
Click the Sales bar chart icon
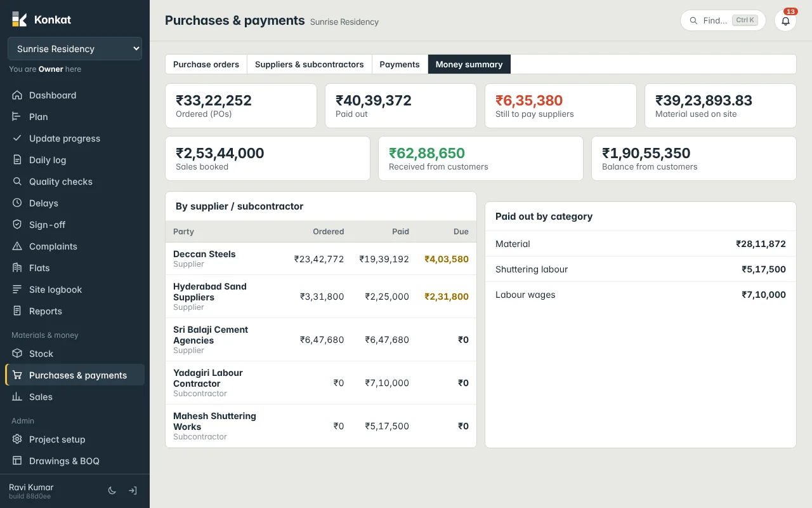tap(17, 397)
